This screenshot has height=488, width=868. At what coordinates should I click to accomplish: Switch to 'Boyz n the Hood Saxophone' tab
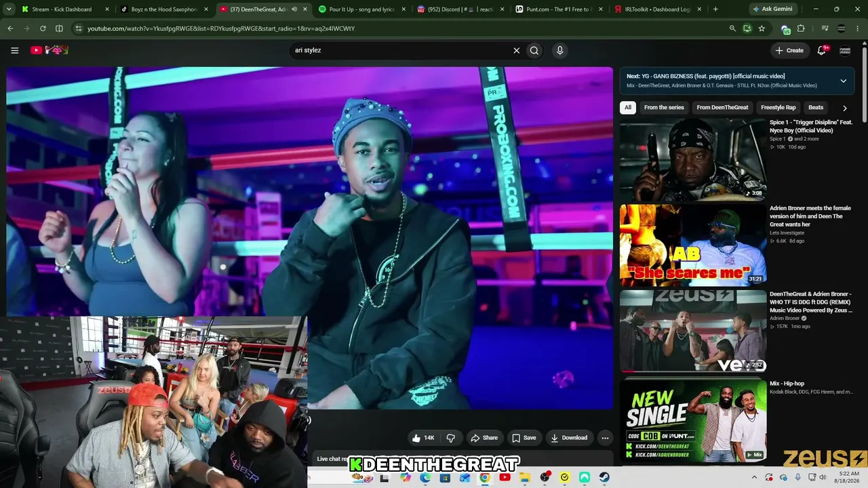tap(164, 9)
